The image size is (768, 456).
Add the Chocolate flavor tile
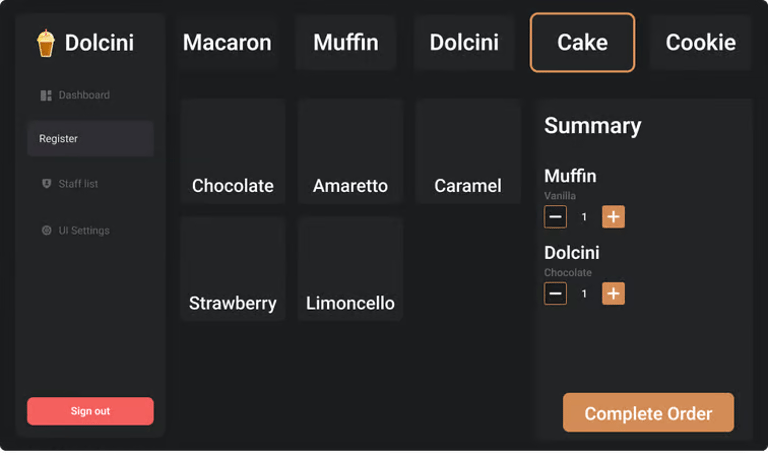pos(233,151)
